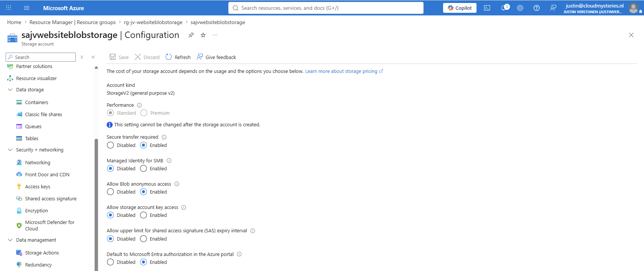Open the Azure portal hamburger menu
This screenshot has width=644, height=271.
point(27,8)
